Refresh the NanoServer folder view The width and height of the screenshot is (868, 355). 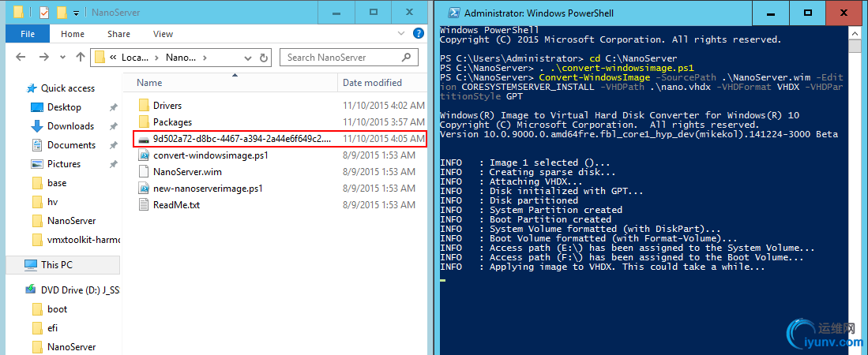[x=264, y=58]
